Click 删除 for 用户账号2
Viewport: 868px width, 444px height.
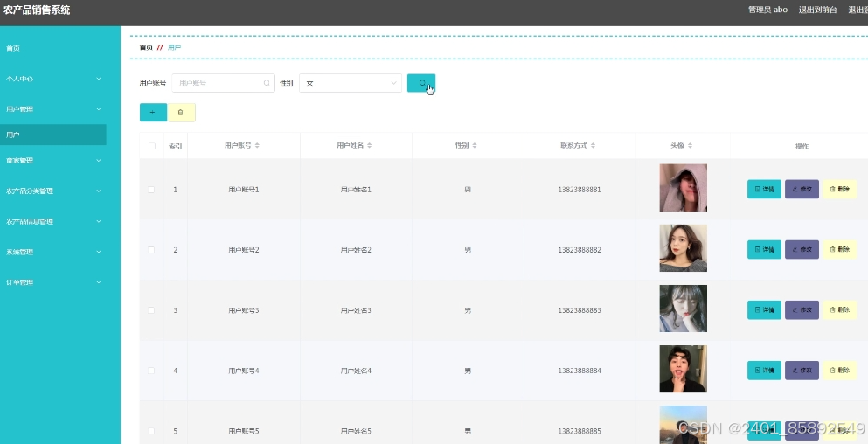(839, 250)
